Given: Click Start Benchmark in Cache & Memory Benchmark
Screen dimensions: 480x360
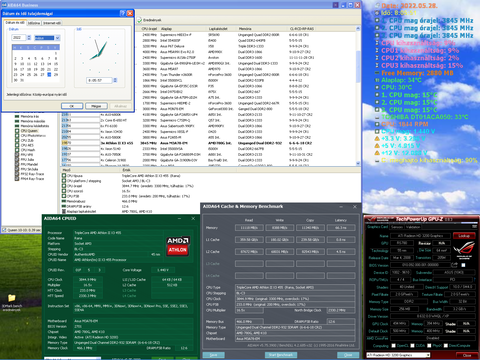Looking at the screenshot, I should pyautogui.click(x=281, y=355).
